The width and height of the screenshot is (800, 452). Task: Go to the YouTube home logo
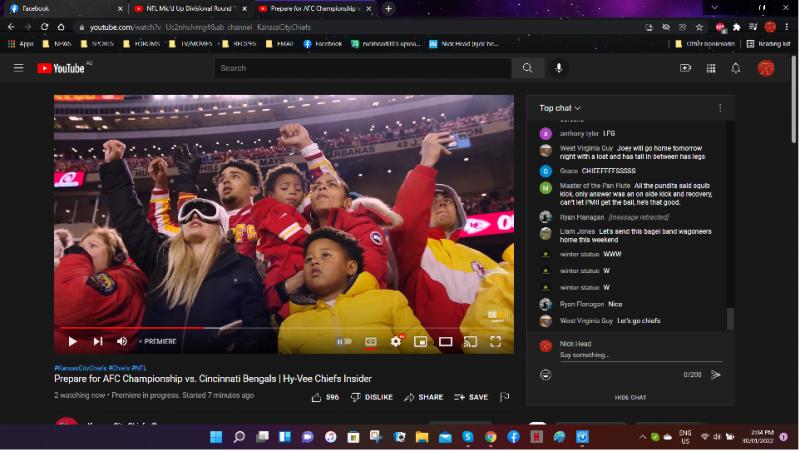61,68
